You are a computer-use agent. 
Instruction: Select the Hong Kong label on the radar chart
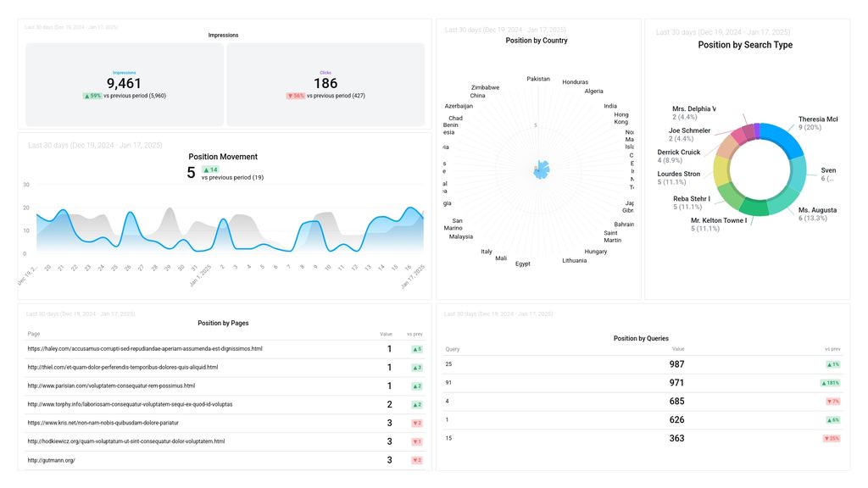pos(621,119)
